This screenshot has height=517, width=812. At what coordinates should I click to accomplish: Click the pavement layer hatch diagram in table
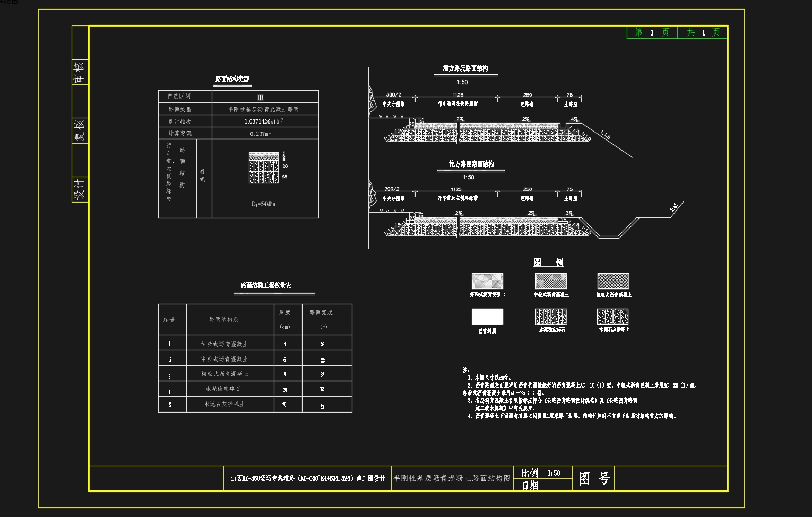click(x=264, y=168)
